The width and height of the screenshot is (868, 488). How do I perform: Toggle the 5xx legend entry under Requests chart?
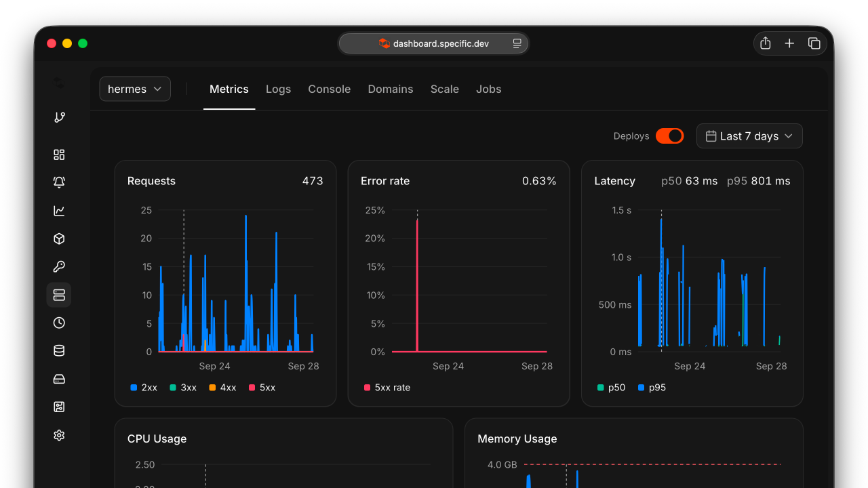pyautogui.click(x=262, y=388)
